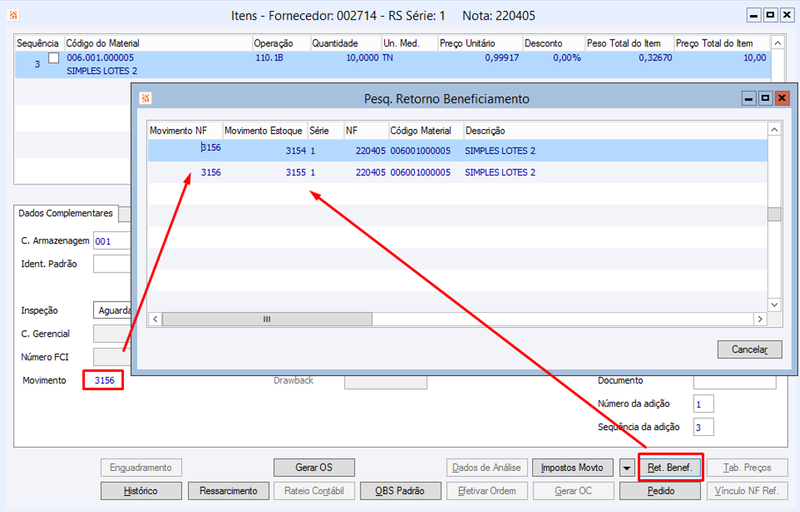Click the OBS Padrão button

(400, 491)
